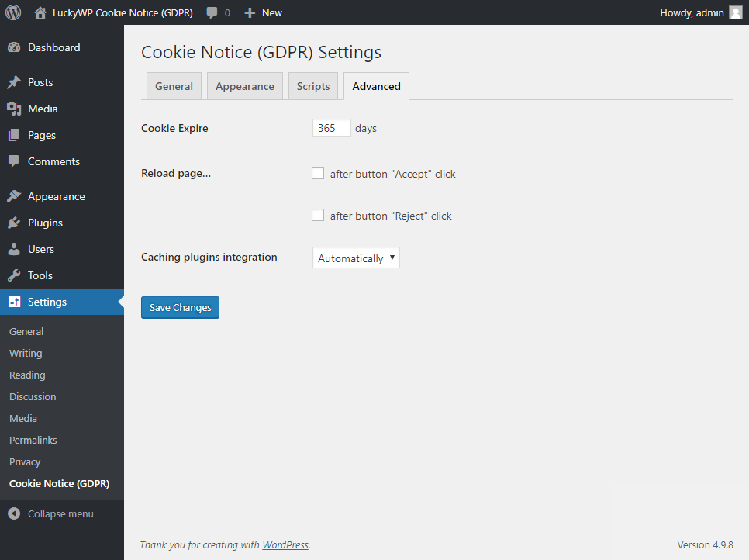Click the WordPress logo icon
The height and width of the screenshot is (560, 749).
coord(13,12)
